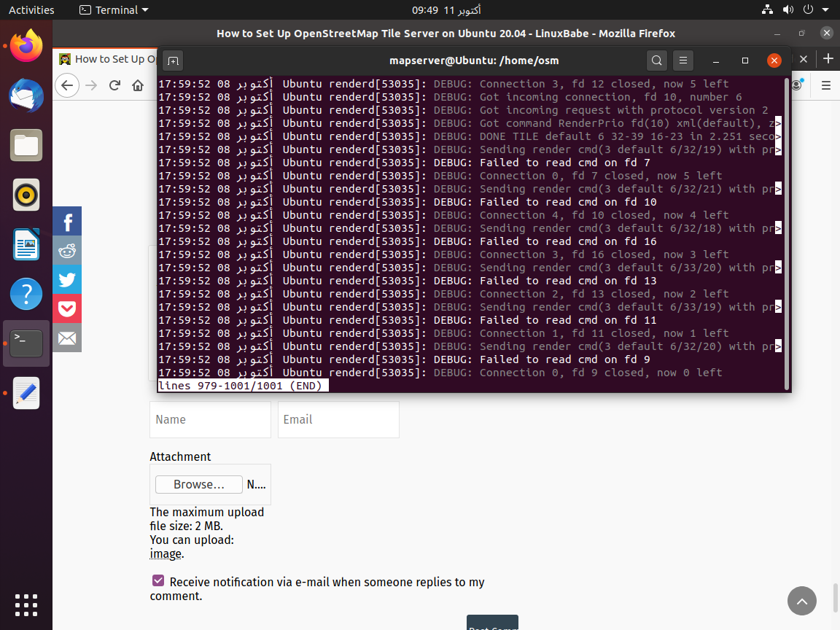Screen dimensions: 840x630
Task: Click the Browse file attachment button
Action: click(199, 484)
